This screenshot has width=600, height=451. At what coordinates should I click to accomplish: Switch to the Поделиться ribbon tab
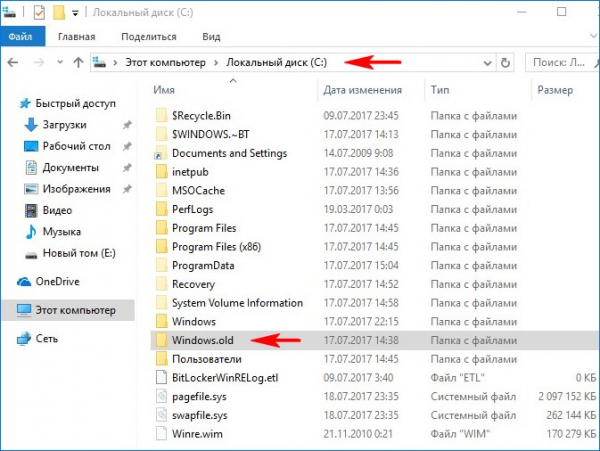click(149, 37)
